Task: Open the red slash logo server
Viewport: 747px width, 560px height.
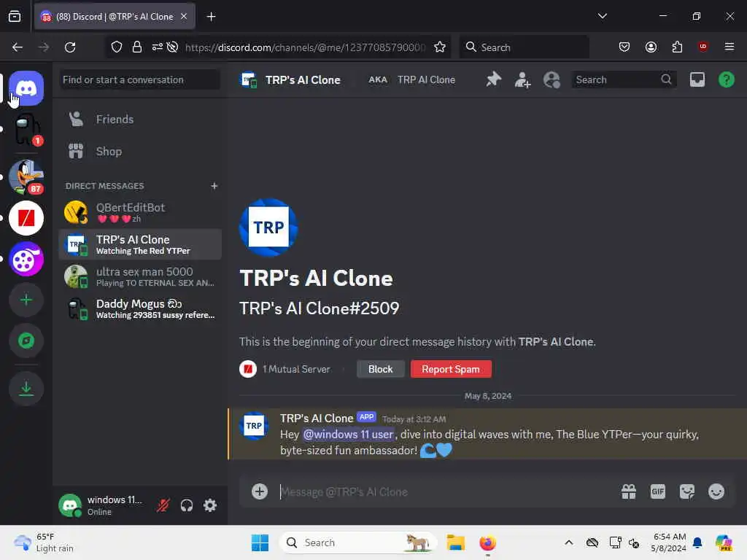Action: [26, 218]
